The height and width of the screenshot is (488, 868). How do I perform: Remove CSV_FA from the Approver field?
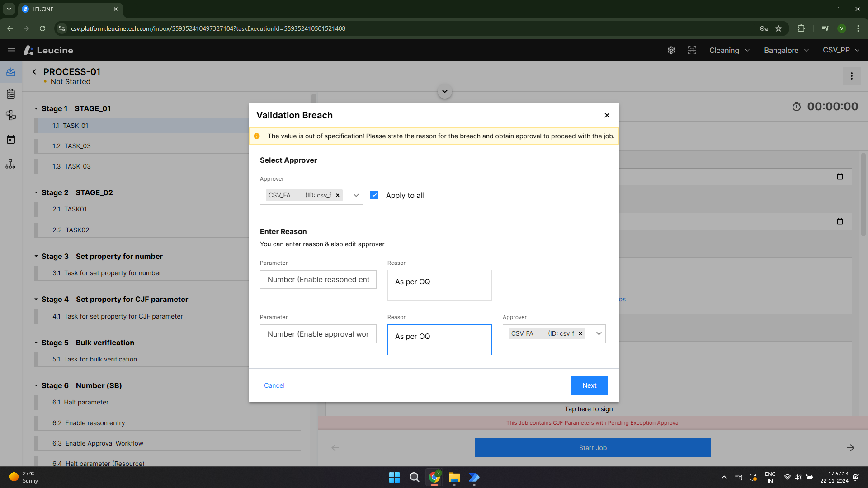(337, 195)
